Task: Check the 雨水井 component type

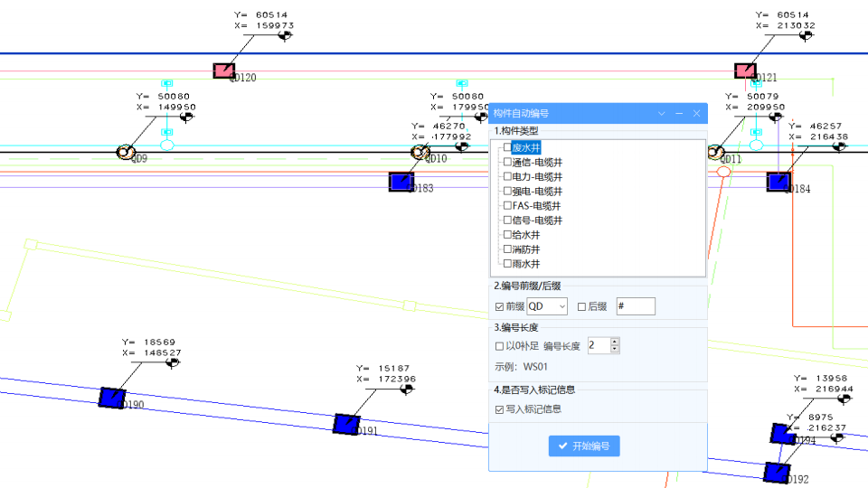Action: (507, 263)
